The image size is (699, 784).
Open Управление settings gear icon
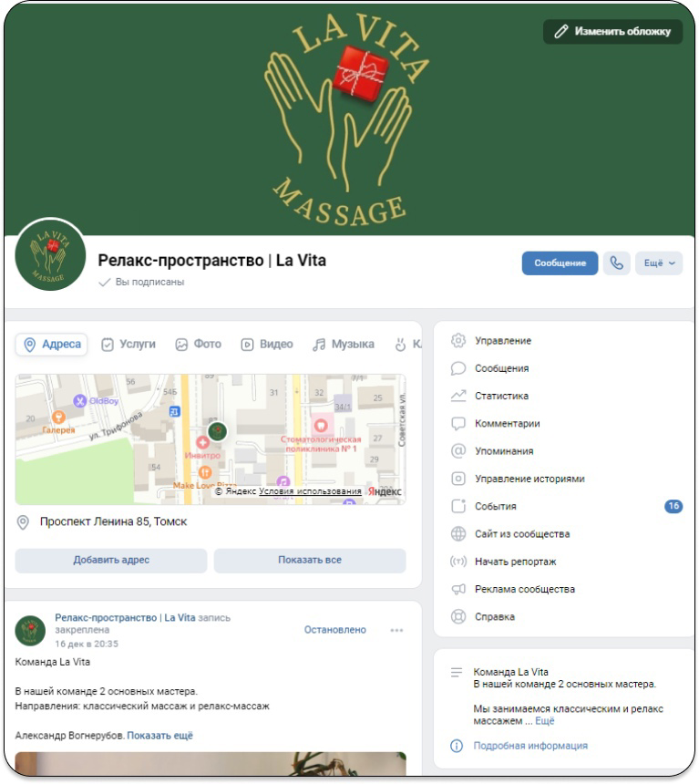point(458,341)
